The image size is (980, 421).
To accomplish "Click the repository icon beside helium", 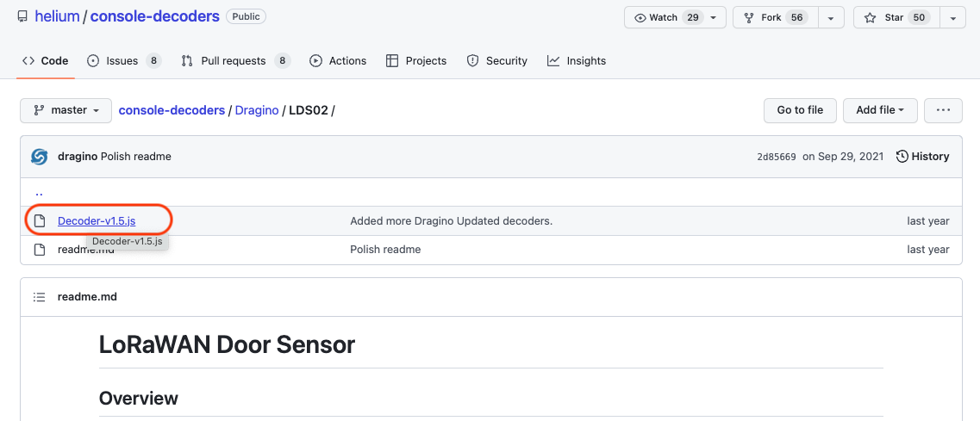I will pyautogui.click(x=22, y=17).
